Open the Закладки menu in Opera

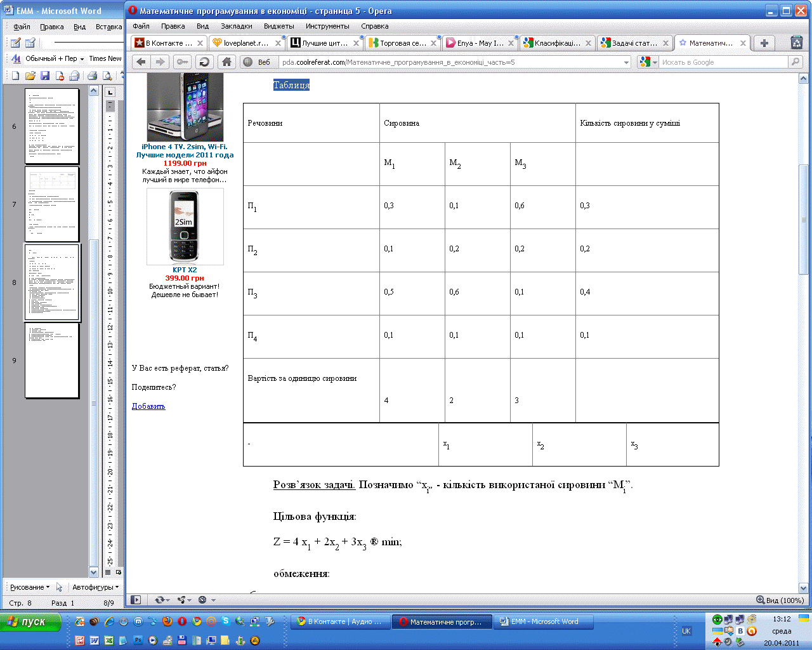pos(236,26)
